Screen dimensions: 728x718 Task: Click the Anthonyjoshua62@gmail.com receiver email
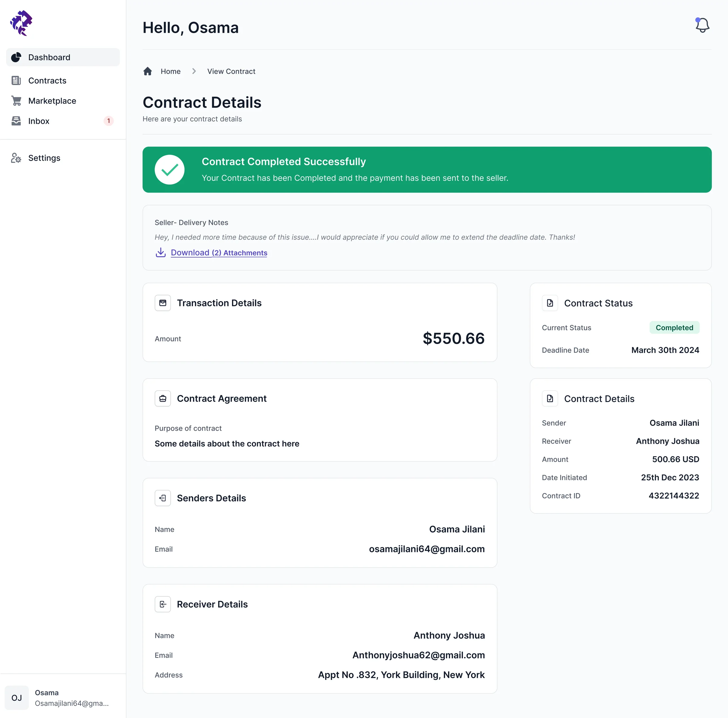click(419, 655)
